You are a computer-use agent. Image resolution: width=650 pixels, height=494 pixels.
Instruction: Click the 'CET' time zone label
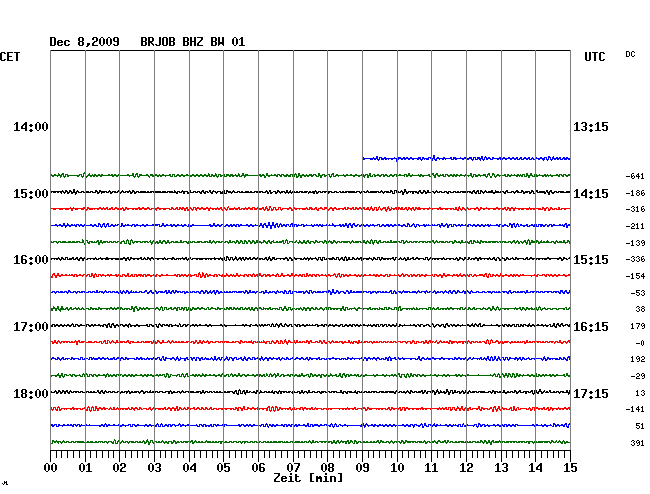pos(10,57)
